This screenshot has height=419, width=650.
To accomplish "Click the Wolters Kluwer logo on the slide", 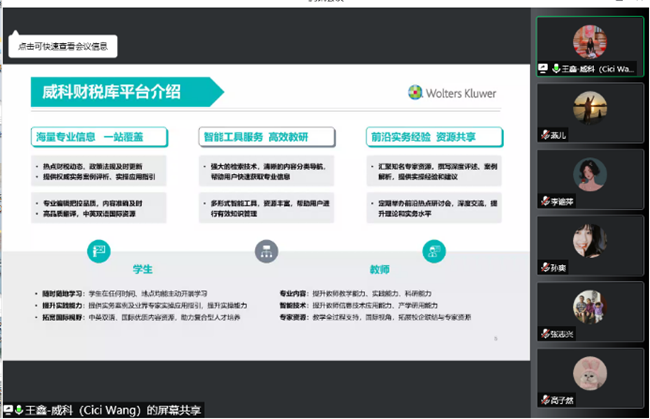I will [x=452, y=93].
